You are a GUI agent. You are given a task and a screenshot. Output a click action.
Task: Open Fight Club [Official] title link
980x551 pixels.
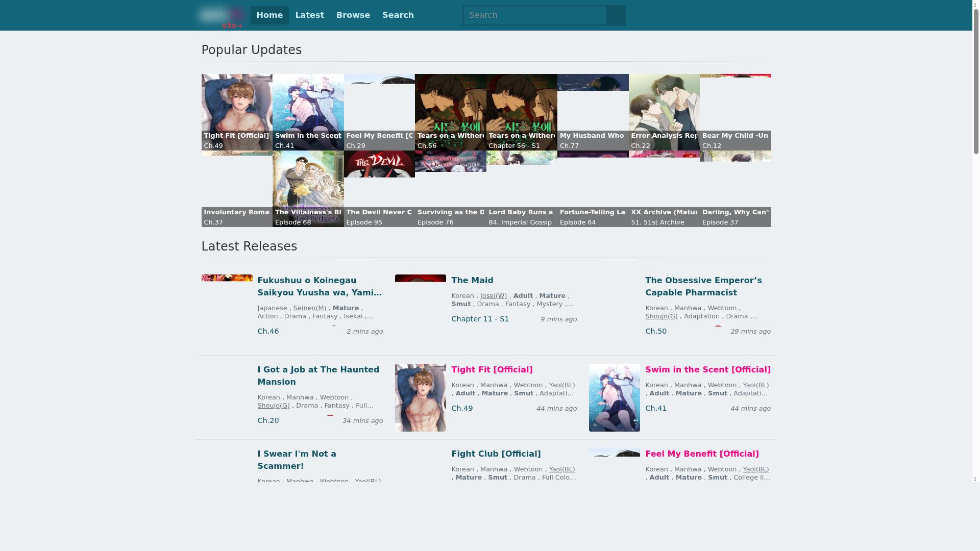[496, 454]
